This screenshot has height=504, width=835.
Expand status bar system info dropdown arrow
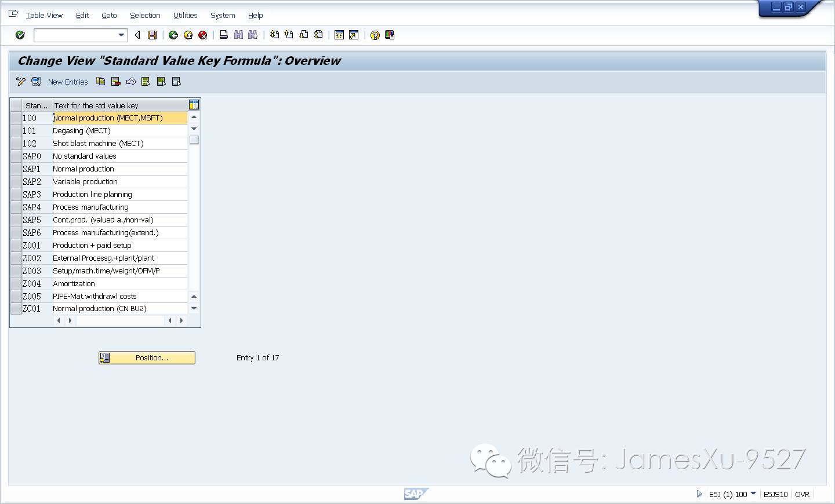(x=753, y=494)
